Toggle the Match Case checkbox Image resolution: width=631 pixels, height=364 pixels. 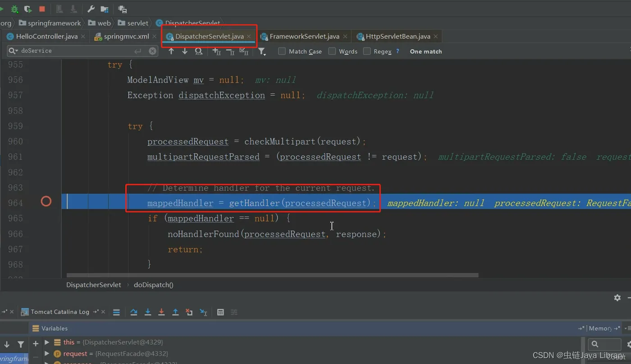[x=282, y=51]
